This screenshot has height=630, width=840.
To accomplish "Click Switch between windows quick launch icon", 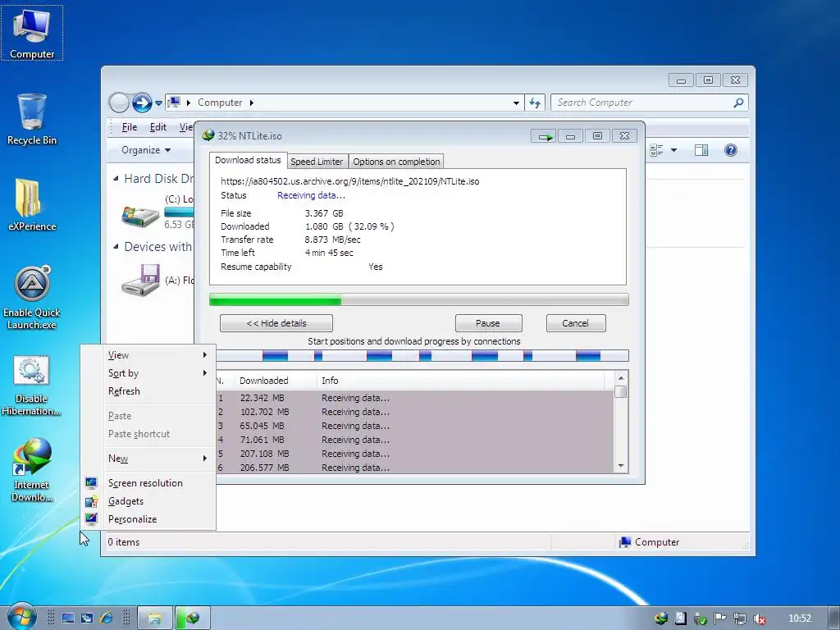I will point(87,619).
